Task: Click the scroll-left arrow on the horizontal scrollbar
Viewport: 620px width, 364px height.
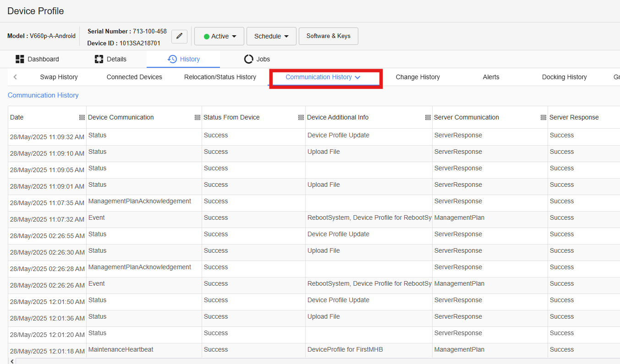Action: (11, 361)
